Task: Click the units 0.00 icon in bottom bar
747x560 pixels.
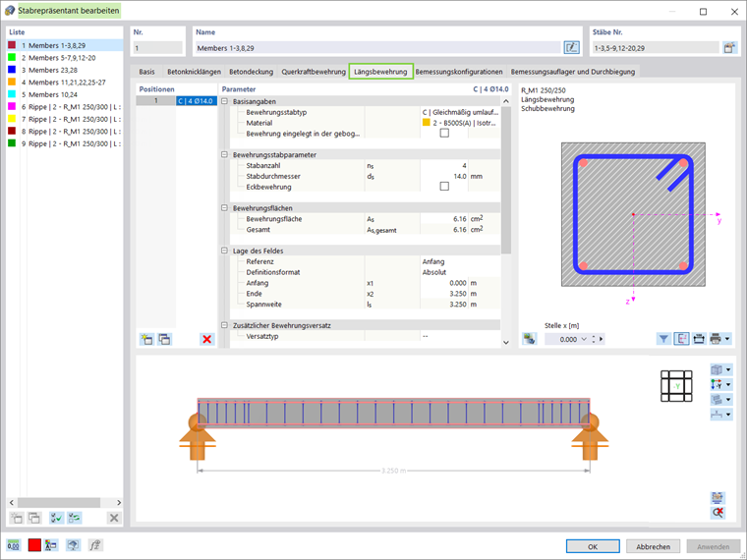Action: [x=14, y=545]
